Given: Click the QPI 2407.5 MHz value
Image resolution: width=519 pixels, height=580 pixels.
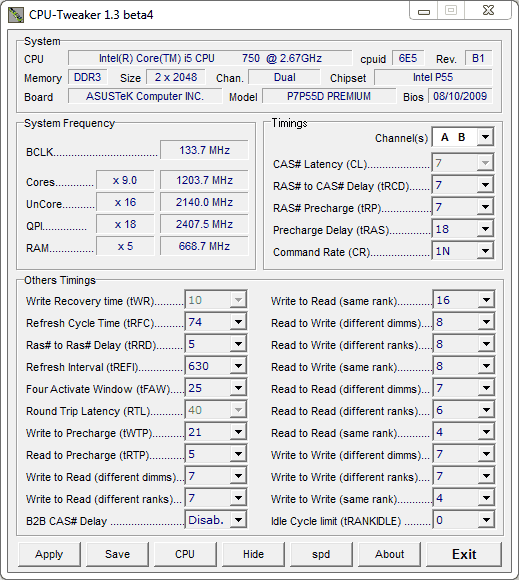Looking at the screenshot, I should click(x=204, y=224).
